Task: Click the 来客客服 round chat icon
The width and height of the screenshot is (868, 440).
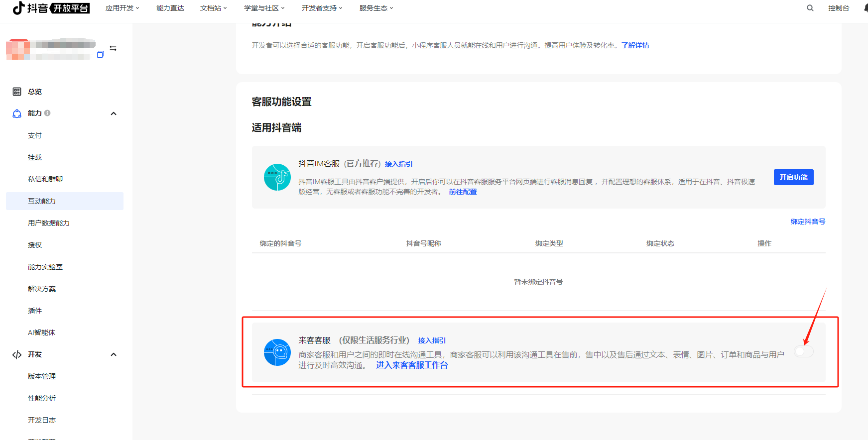Action: coord(277,352)
